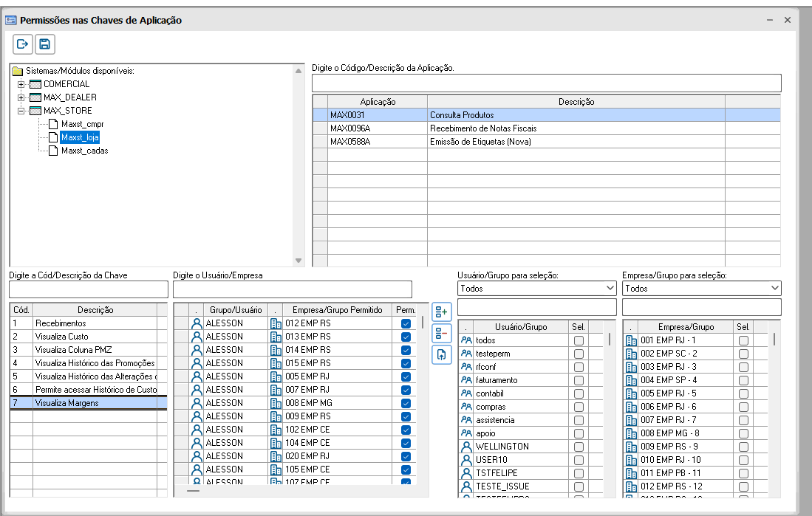Expand the COMERCIAL tree node
812x516 pixels.
(21, 84)
